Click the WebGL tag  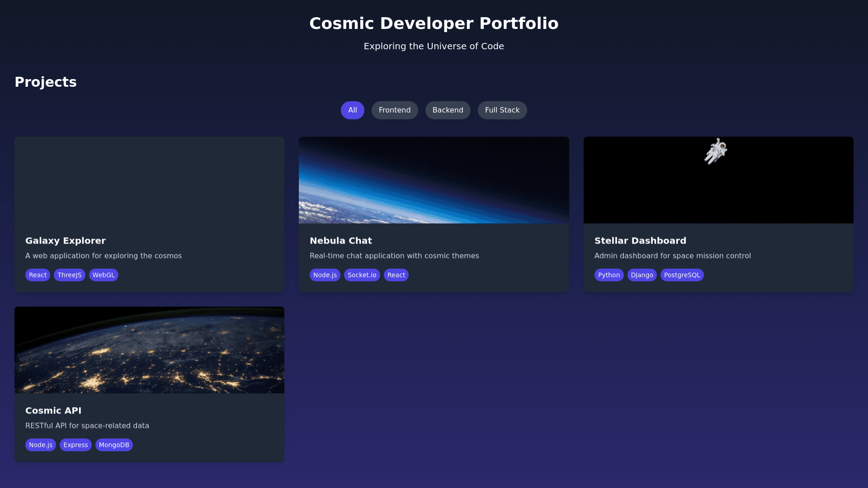[x=104, y=275]
